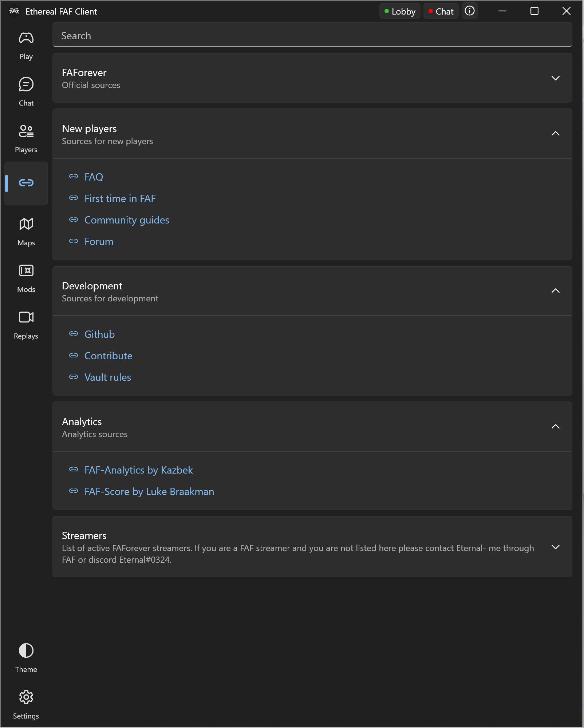The height and width of the screenshot is (728, 584).
Task: Open FAF-Analytics by Kazbek link
Action: point(138,470)
